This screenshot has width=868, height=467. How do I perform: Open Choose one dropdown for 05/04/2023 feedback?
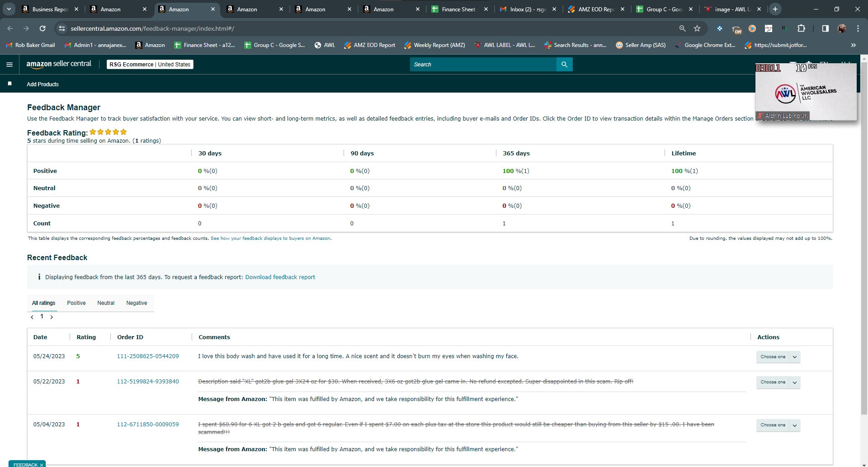(x=778, y=425)
